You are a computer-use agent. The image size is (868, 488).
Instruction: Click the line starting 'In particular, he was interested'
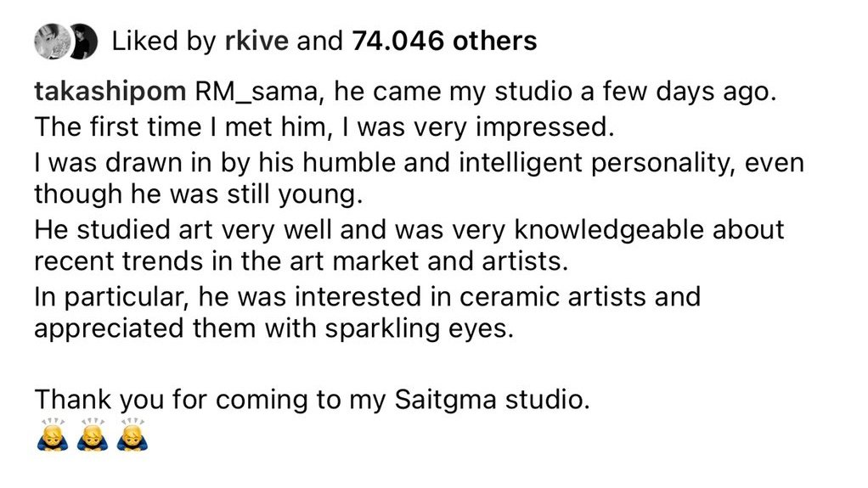(x=367, y=296)
